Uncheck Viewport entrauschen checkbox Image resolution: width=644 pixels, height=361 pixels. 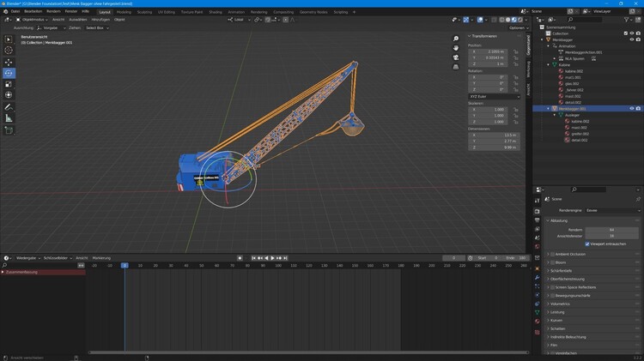tap(587, 244)
